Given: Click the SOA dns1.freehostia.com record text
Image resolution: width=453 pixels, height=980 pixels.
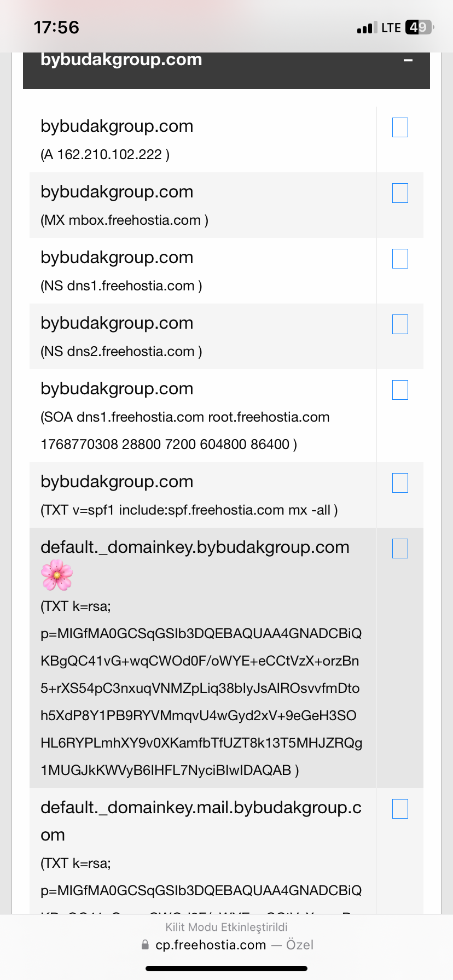Looking at the screenshot, I should click(x=185, y=430).
